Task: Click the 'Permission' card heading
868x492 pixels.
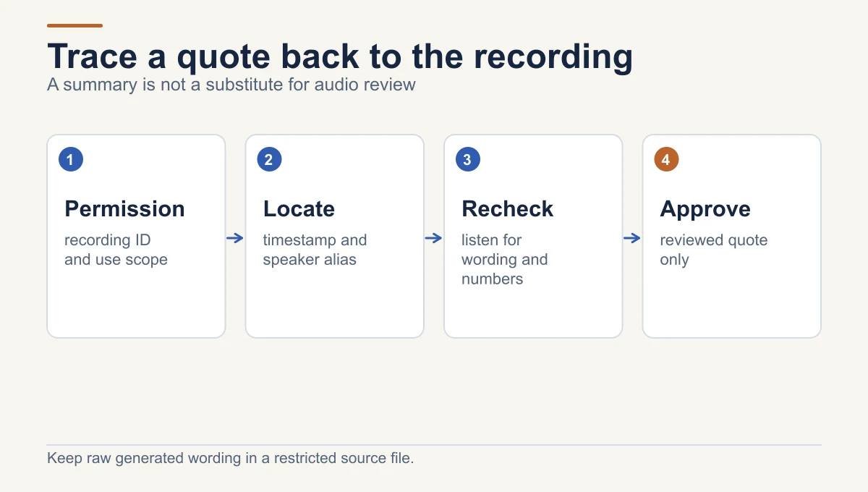Action: tap(124, 209)
